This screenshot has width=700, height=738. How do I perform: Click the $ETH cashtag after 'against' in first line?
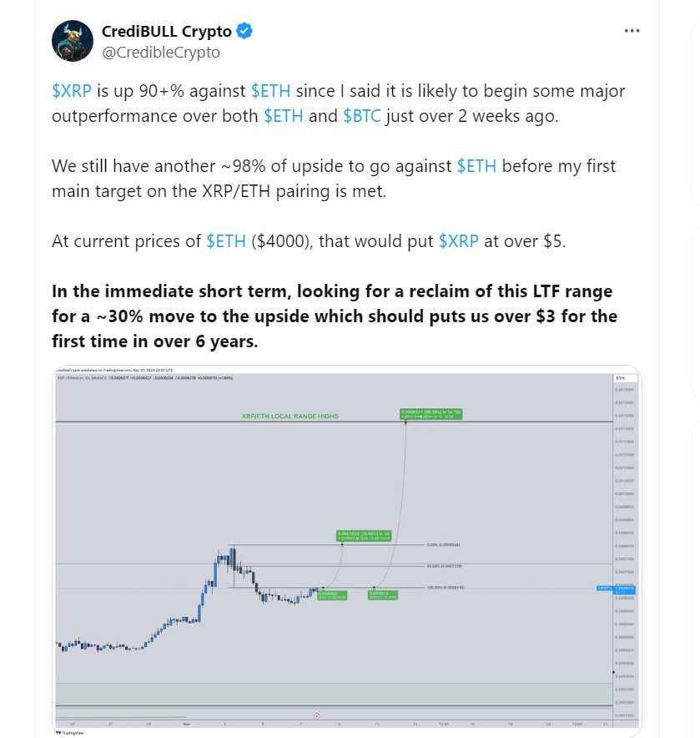[270, 91]
